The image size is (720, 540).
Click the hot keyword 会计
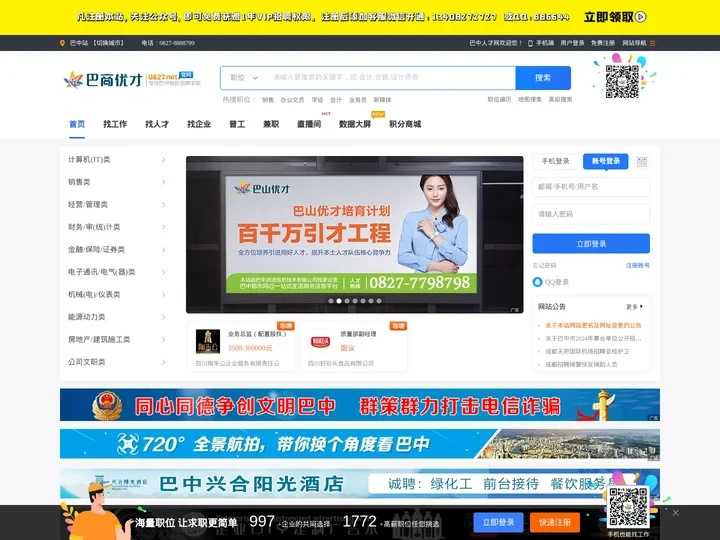(x=336, y=100)
